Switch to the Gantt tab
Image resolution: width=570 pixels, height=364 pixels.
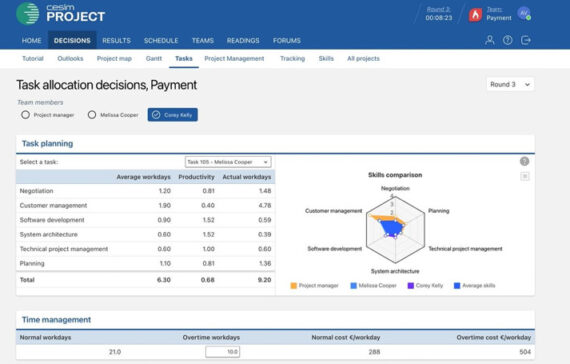tap(154, 59)
